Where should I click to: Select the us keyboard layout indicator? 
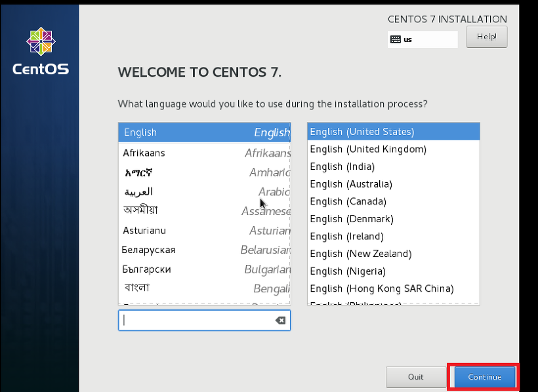(423, 39)
